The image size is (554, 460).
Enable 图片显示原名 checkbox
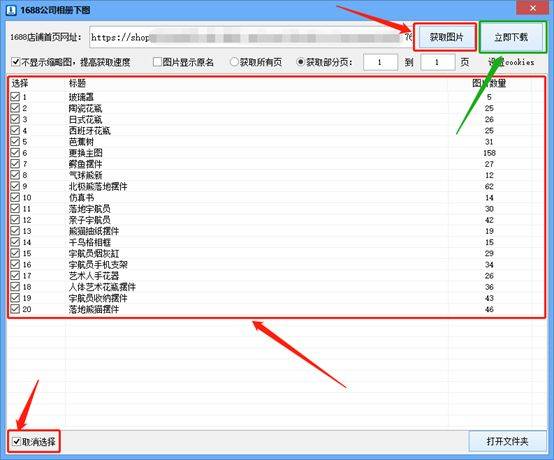[157, 62]
